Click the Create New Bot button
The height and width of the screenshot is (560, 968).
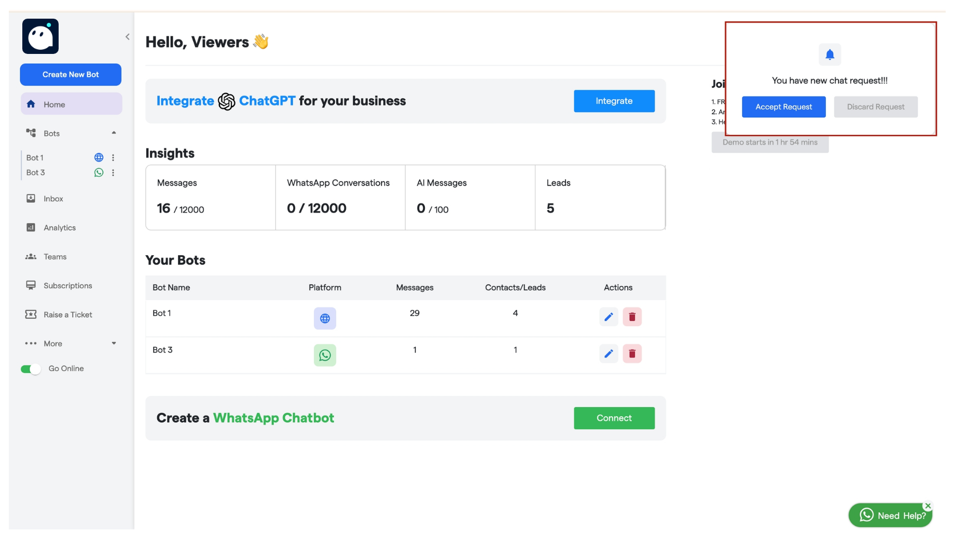(71, 75)
